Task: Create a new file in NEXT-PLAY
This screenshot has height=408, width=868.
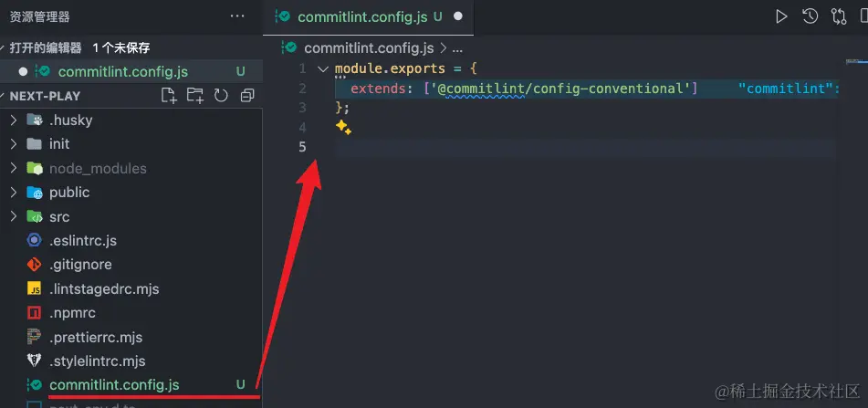Action: 169,95
